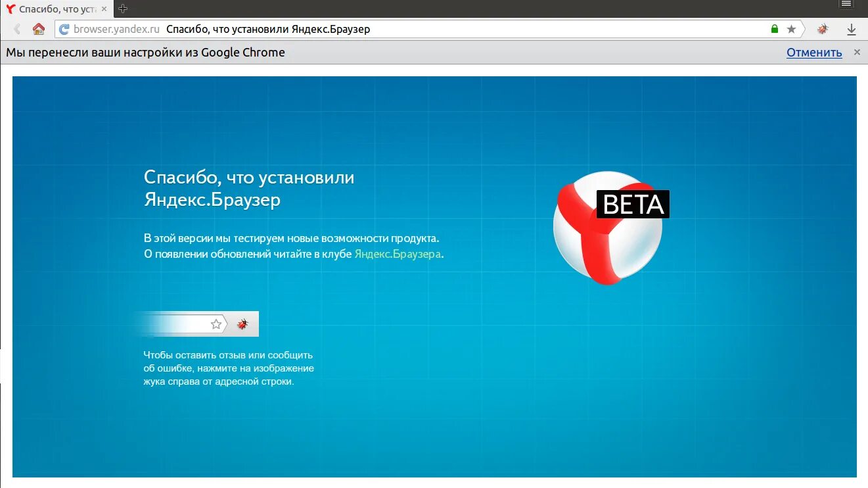The height and width of the screenshot is (488, 868).
Task: Select the 'Спасибо, что уста' tab
Action: [58, 9]
